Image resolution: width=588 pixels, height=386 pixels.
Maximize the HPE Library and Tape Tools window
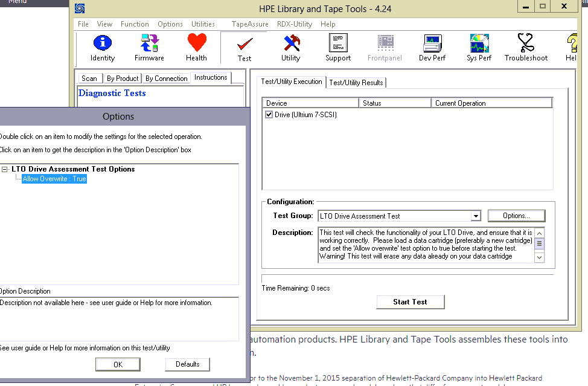coord(543,7)
